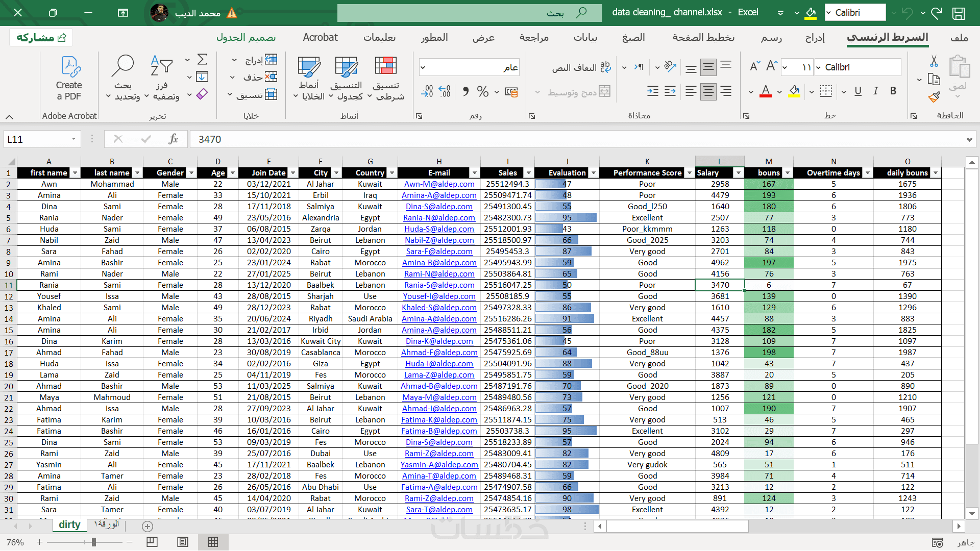Image resolution: width=980 pixels, height=551 pixels.
Task: Toggle Italic formatting
Action: pos(876,91)
